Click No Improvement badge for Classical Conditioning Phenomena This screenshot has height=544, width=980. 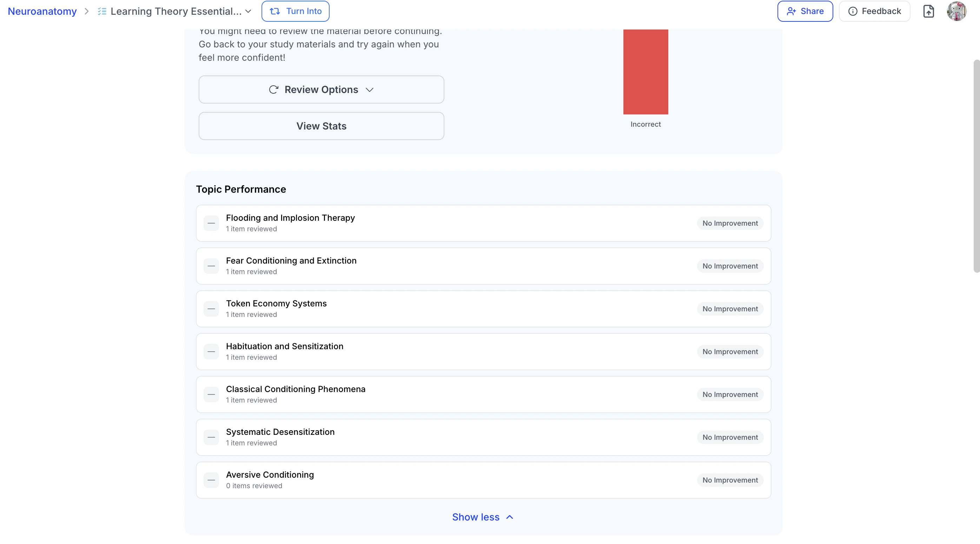[730, 394]
